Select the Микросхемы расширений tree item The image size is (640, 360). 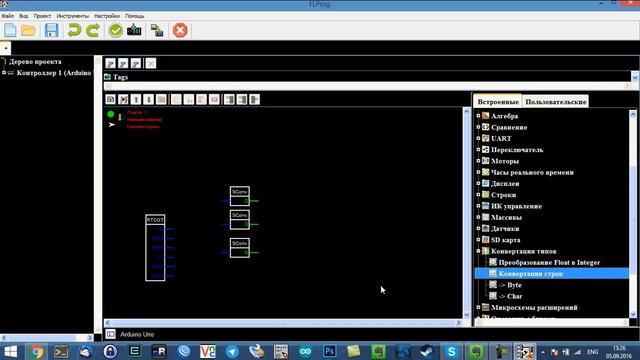point(534,307)
